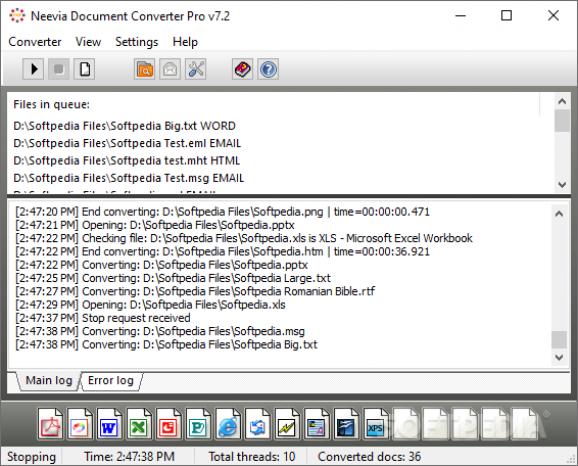
Task: Click log line Opening Softpedia.xls
Action: (150, 305)
